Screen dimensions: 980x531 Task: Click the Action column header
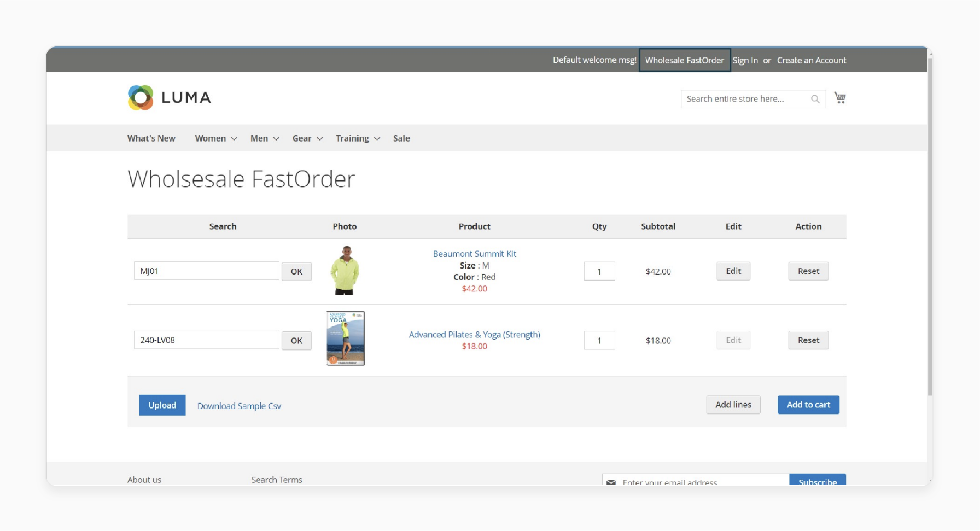808,226
